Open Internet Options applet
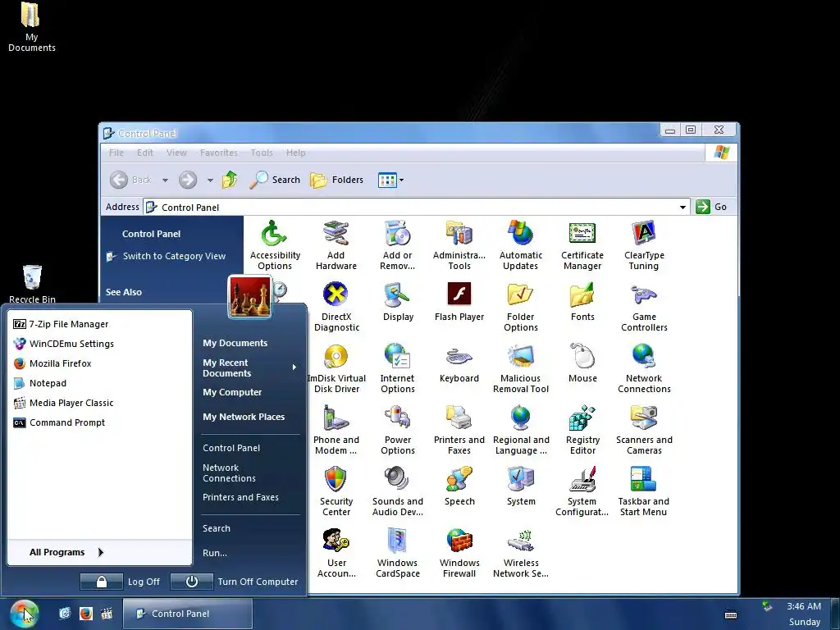 point(398,368)
